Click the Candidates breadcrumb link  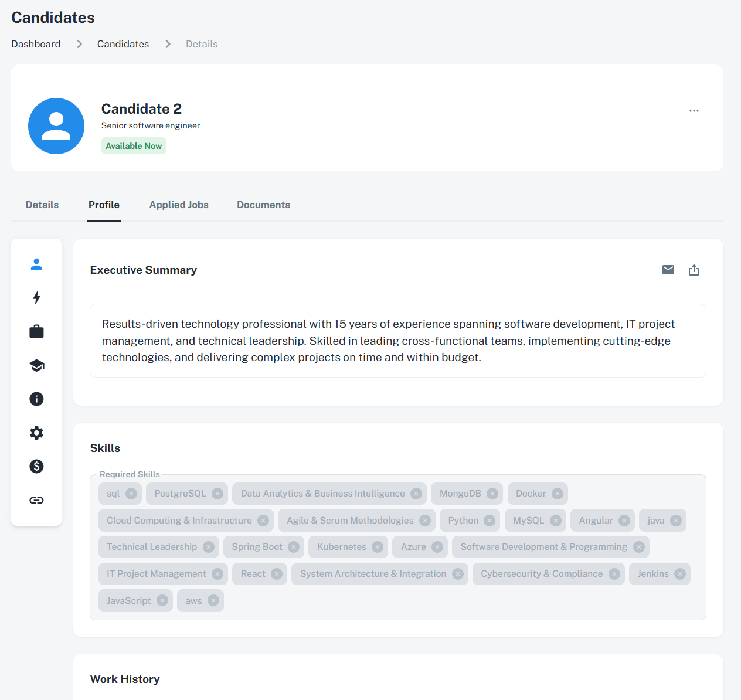pyautogui.click(x=123, y=44)
